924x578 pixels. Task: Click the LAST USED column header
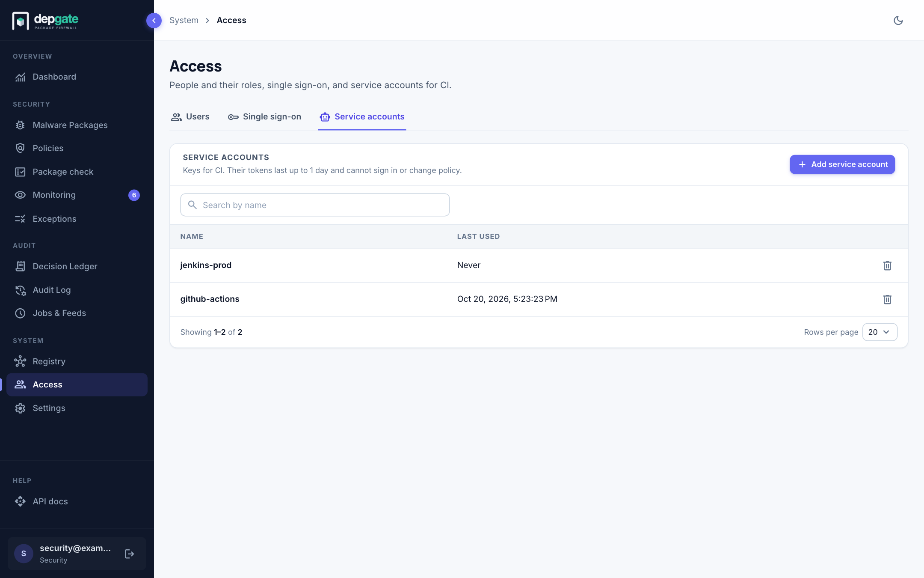coord(478,236)
